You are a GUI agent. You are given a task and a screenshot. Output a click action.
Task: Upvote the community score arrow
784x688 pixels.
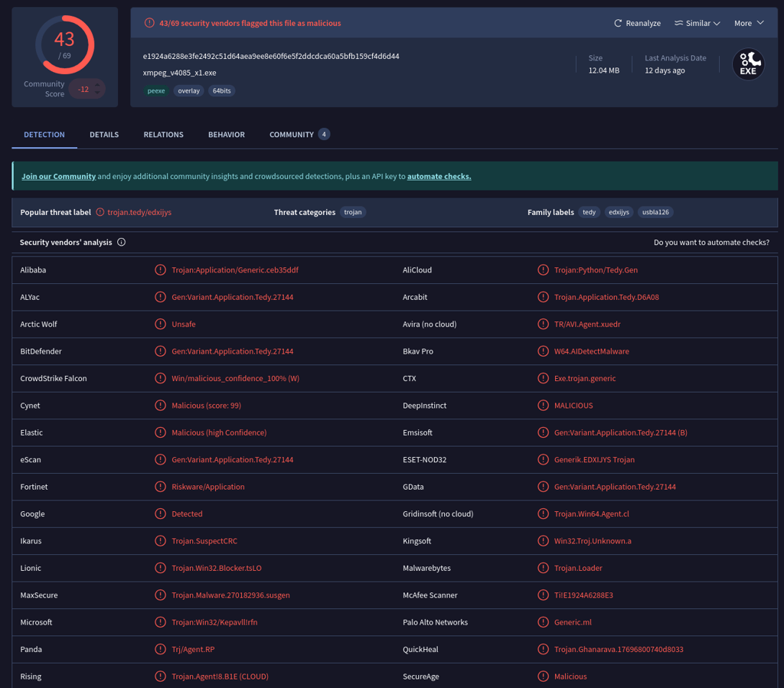[x=97, y=86]
